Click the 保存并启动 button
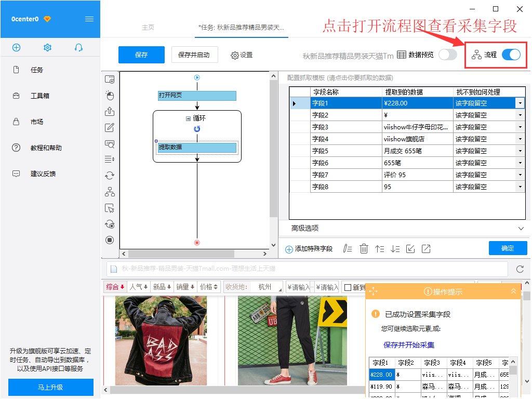532x399 pixels. [193, 54]
